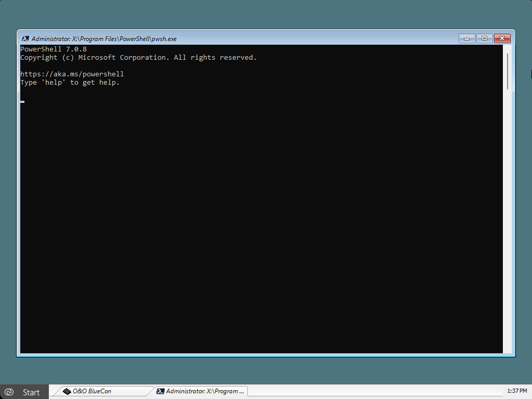532x399 pixels.
Task: Click the 'PowerShell 7.0.8' version line
Action: (x=53, y=49)
